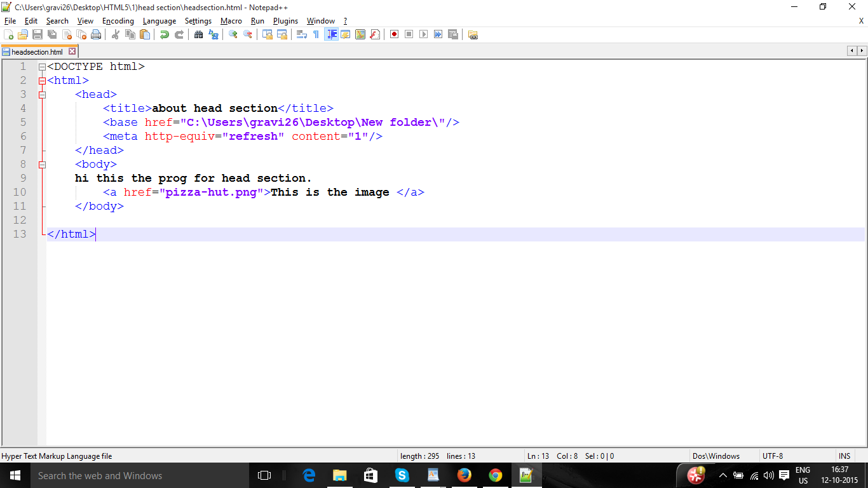
Task: Click the Cut scissors icon
Action: tap(116, 34)
